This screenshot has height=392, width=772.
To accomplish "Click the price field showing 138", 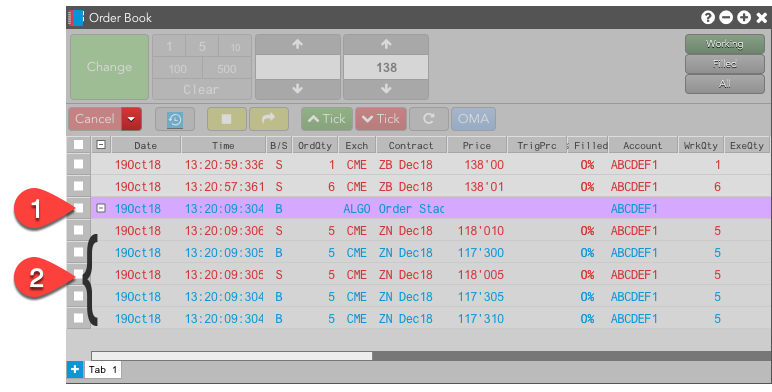I will (x=386, y=67).
